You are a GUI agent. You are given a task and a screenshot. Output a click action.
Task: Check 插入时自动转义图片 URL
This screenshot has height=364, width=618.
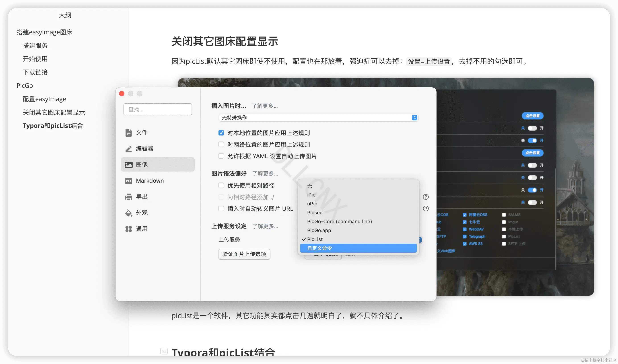tap(221, 209)
